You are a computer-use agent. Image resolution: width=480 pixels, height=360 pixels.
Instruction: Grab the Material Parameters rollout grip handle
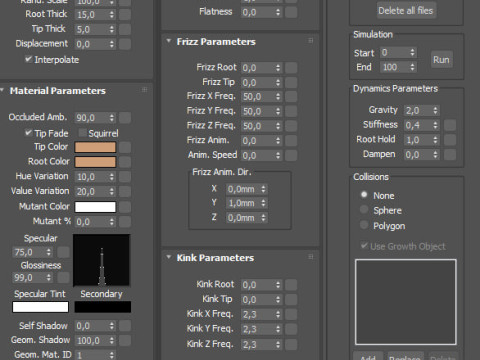[x=144, y=90]
